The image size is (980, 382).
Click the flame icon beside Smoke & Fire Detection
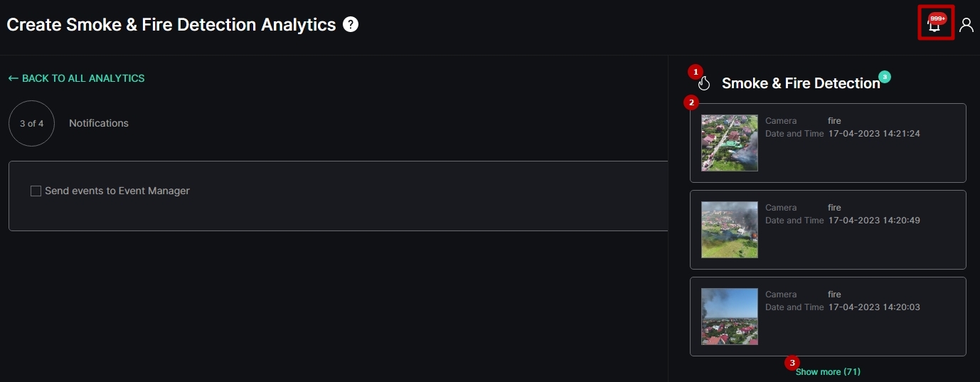point(704,84)
